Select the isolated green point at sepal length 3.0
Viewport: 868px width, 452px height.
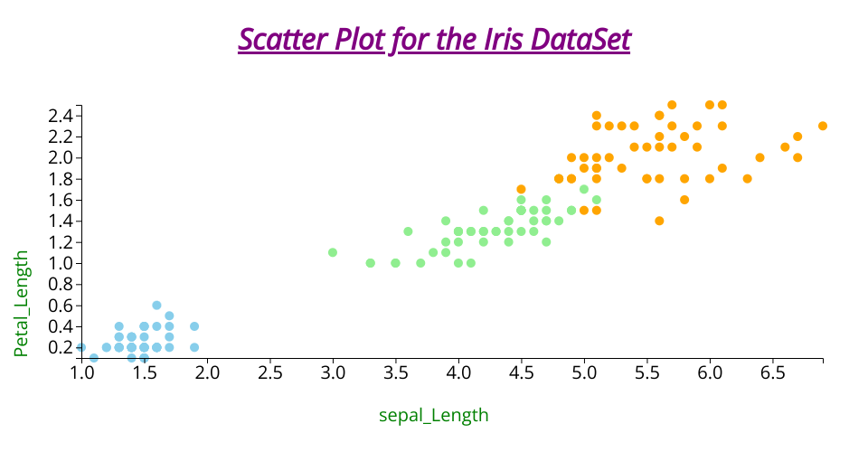click(333, 252)
